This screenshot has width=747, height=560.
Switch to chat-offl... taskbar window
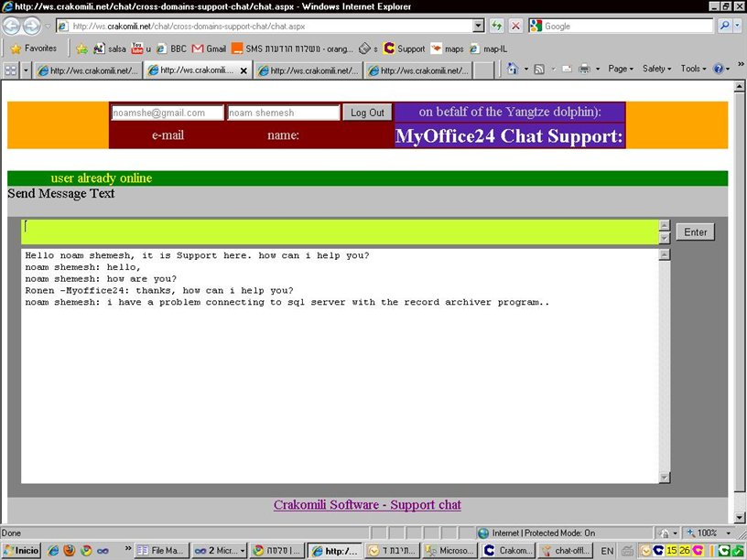566,551
